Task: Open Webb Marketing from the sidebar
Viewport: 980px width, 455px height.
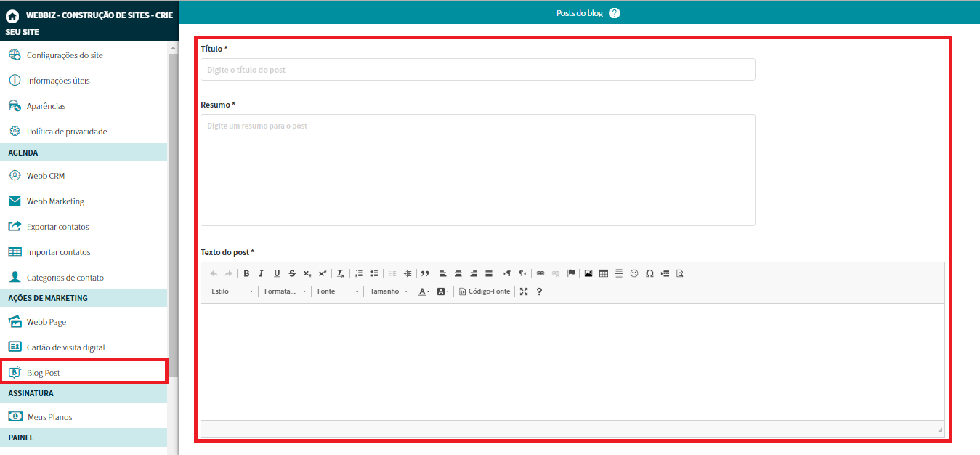Action: pos(55,201)
